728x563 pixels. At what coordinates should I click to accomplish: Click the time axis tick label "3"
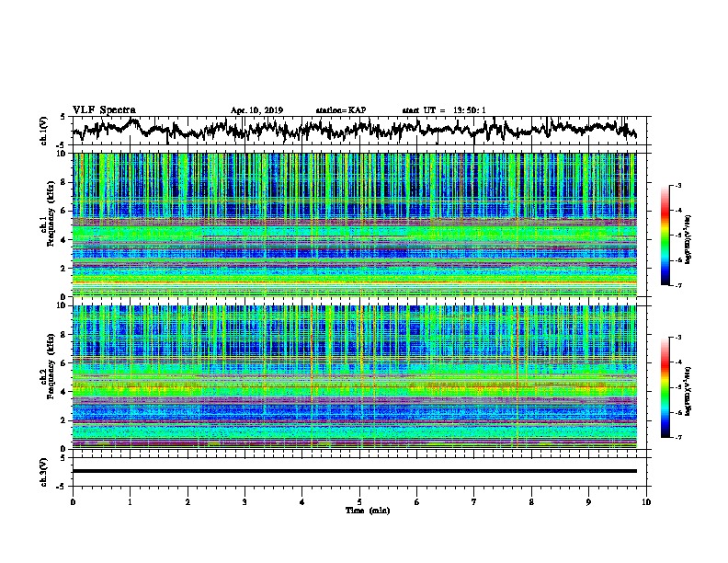coord(245,501)
